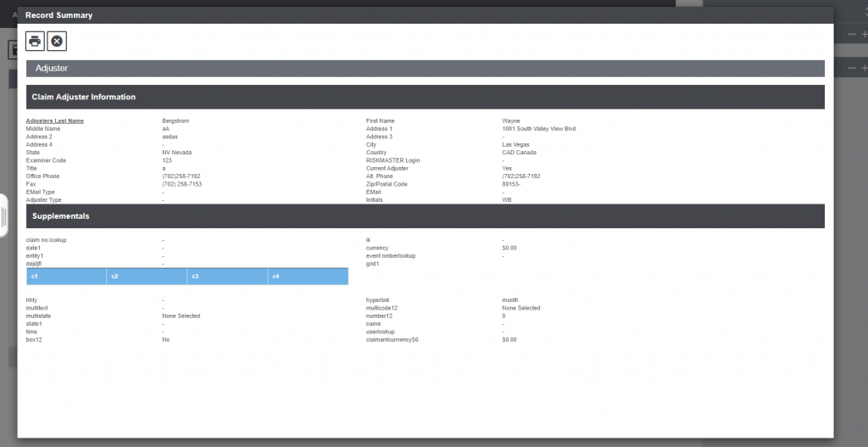Click the country value CAD Canada
This screenshot has height=447, width=868.
tap(519, 153)
